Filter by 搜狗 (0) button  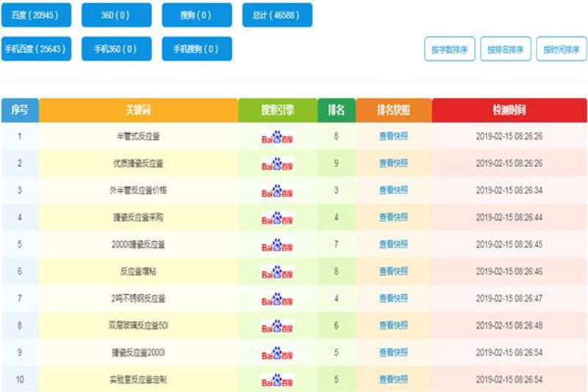(x=197, y=15)
